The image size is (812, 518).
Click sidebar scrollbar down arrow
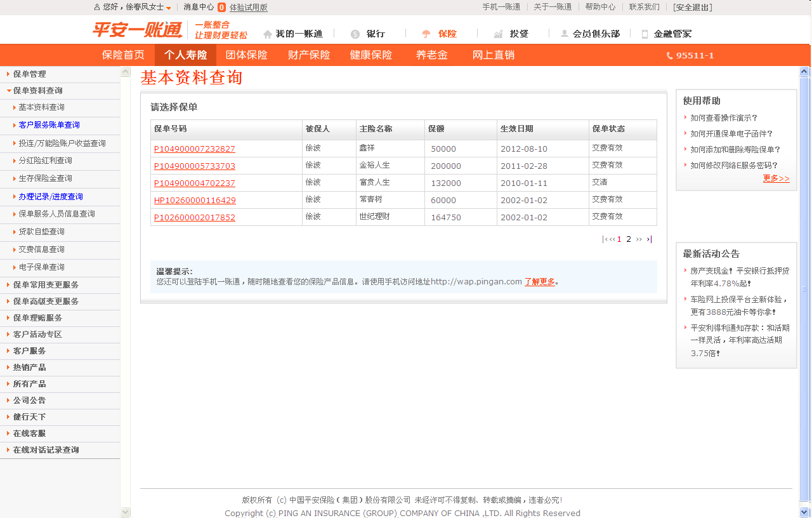(x=125, y=512)
